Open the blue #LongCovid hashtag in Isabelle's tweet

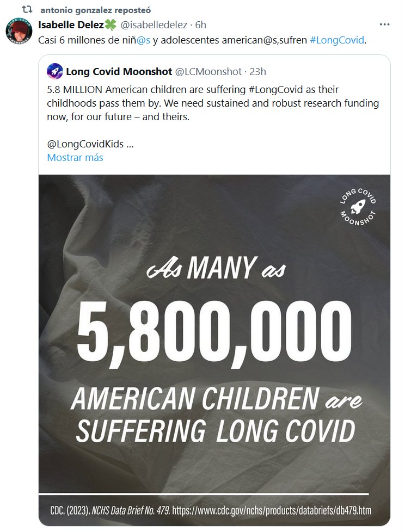pyautogui.click(x=336, y=41)
